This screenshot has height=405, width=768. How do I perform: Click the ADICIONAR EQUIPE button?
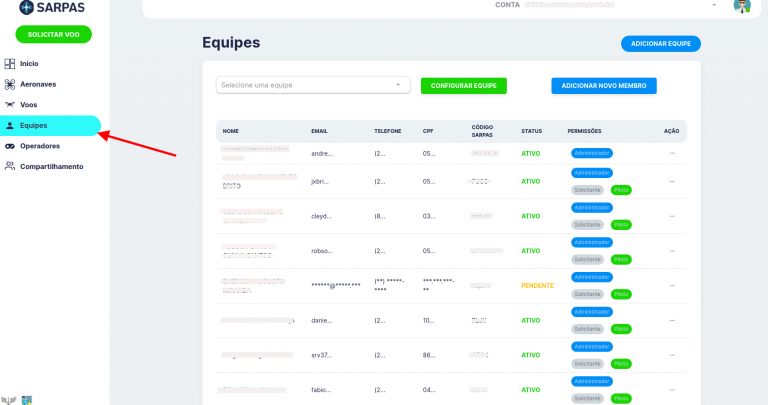[661, 44]
